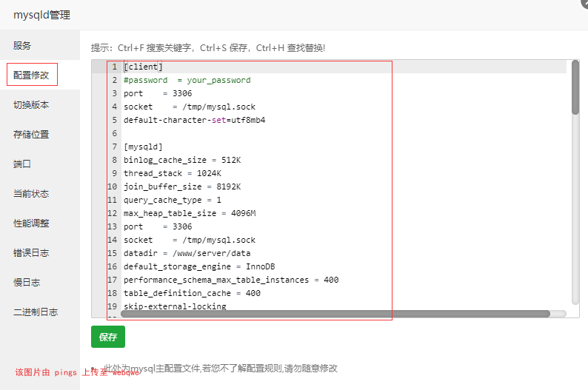588x390 pixels.
Task: Open the 慢日志 tab
Action: 27,282
